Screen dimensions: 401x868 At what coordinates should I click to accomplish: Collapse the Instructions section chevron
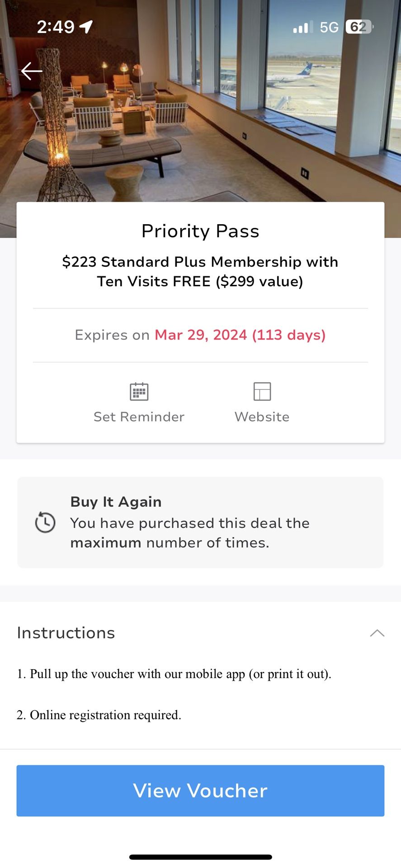[x=377, y=633]
